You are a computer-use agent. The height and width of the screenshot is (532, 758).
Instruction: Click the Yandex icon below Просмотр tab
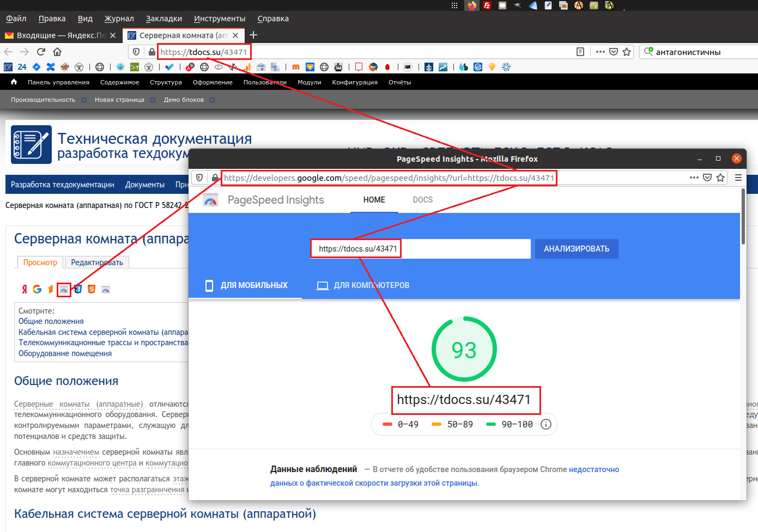tap(24, 289)
